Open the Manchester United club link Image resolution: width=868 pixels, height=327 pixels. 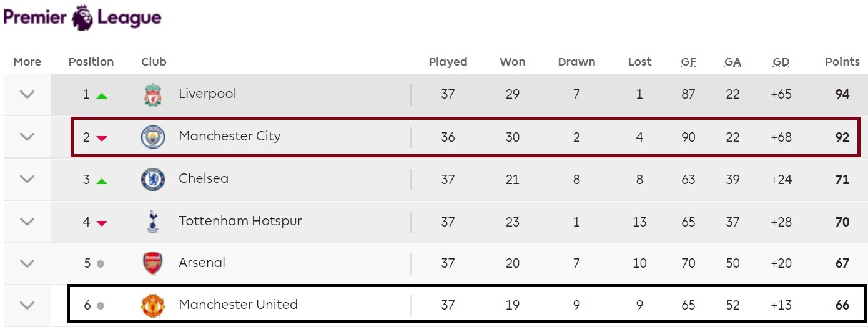[x=238, y=305]
